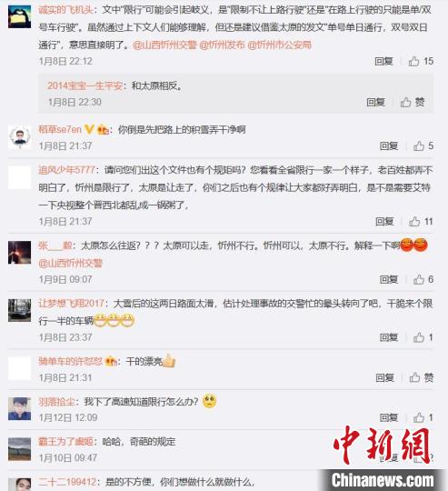Screen dimensions: 448x491
Task: Open the avatar of 霸王为了虞姬
Action: tap(19, 449)
